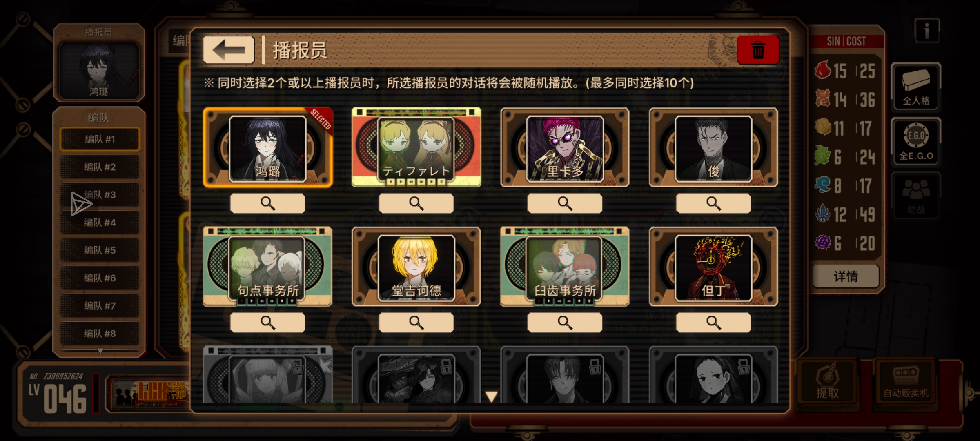
Task: Click the 详情 details button
Action: [x=846, y=276]
